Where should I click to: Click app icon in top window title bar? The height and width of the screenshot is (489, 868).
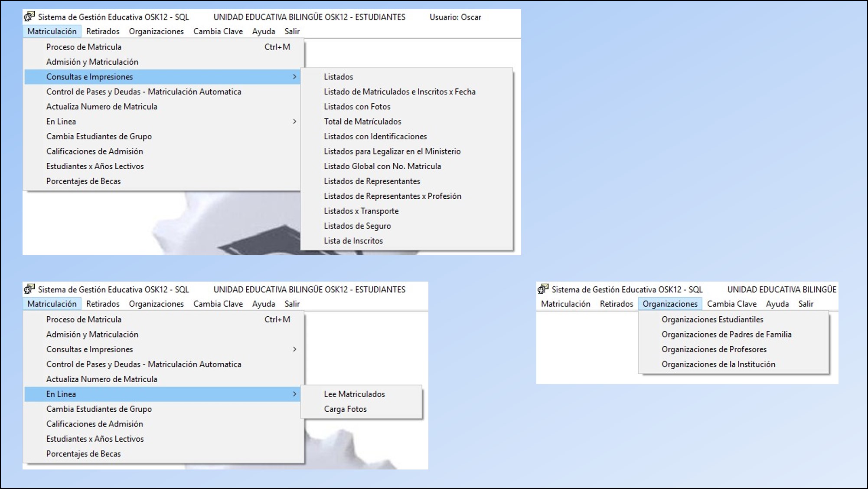pos(29,17)
